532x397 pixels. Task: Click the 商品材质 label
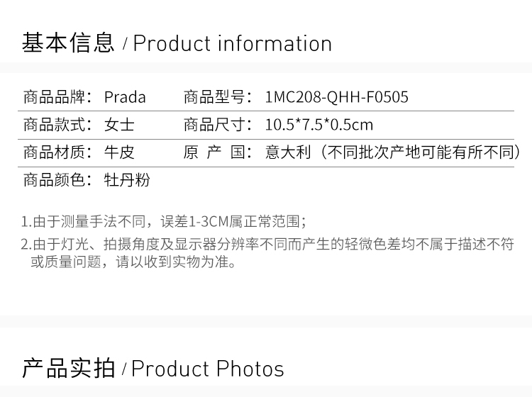[x=57, y=152]
